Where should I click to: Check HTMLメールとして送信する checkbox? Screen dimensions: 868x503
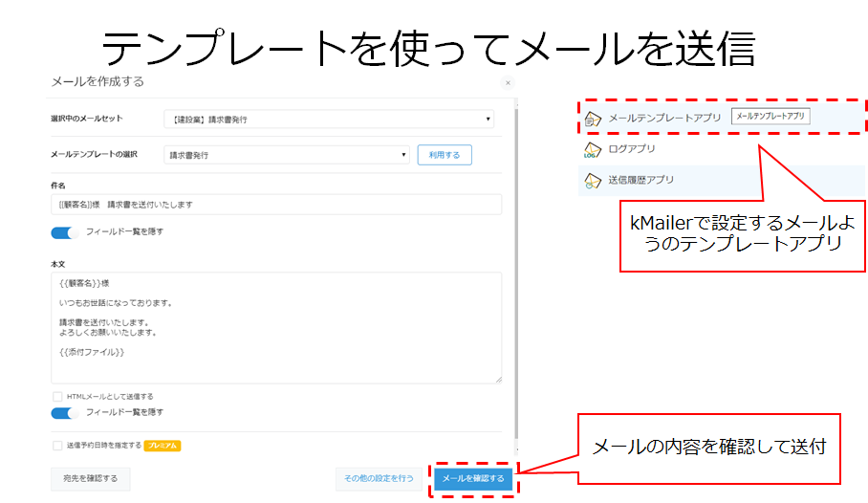click(x=57, y=397)
